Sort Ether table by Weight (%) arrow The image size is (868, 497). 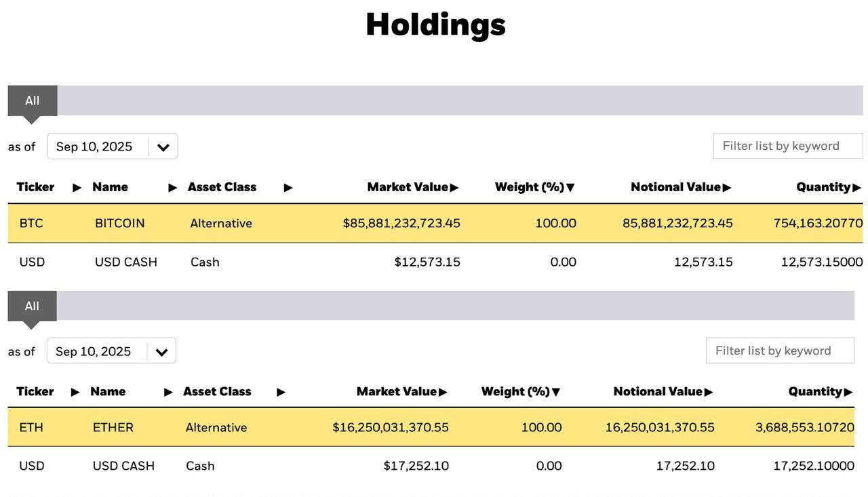point(556,392)
